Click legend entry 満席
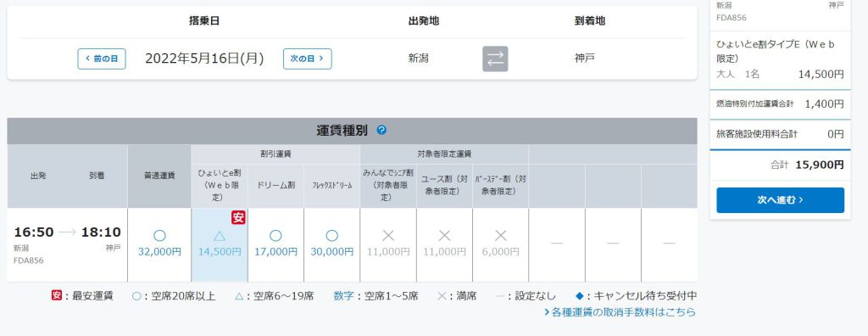The height and width of the screenshot is (336, 868). tap(456, 296)
